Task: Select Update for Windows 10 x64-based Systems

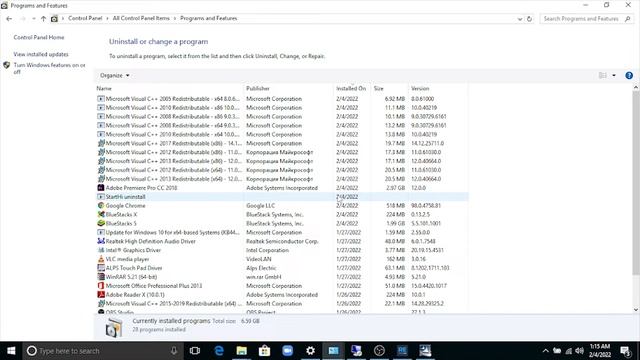Action: click(282, 232)
